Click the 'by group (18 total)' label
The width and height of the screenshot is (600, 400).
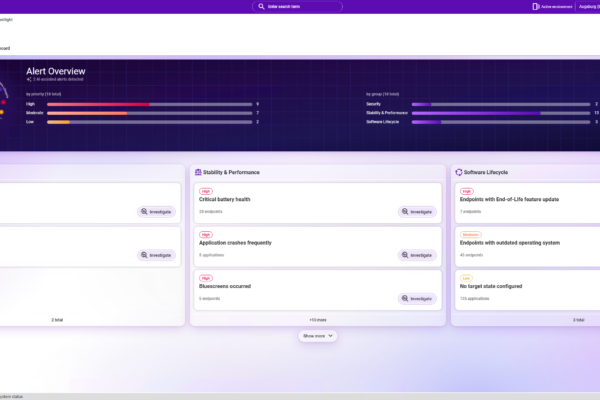click(383, 94)
